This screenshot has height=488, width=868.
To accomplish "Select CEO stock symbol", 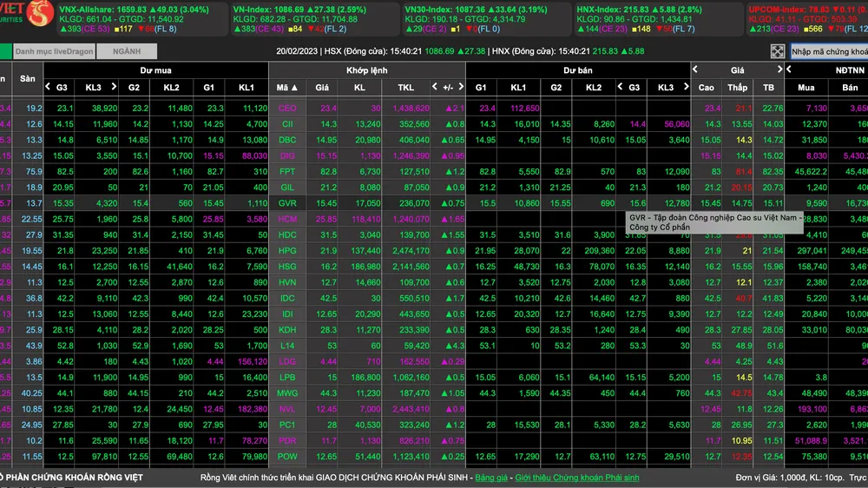I will 287,109.
